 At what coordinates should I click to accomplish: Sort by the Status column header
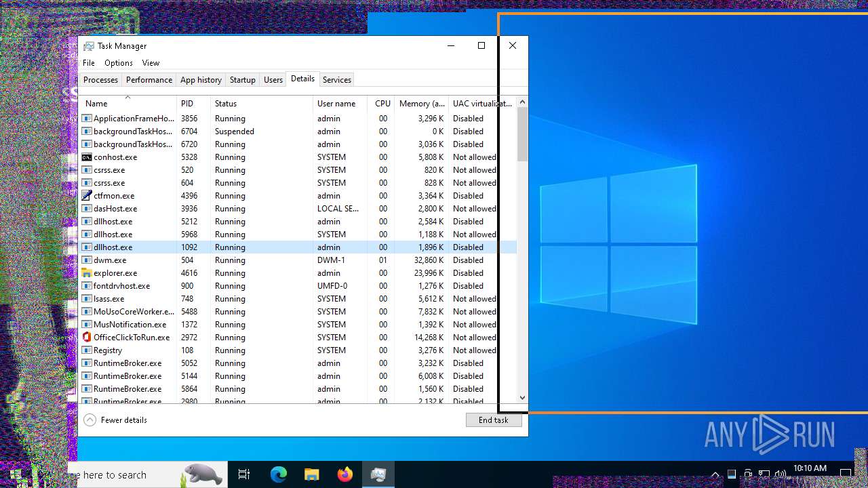pos(262,104)
